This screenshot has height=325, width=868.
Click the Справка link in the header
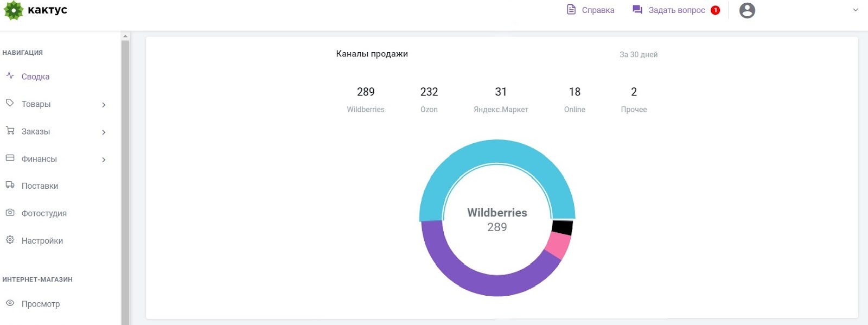(x=598, y=10)
